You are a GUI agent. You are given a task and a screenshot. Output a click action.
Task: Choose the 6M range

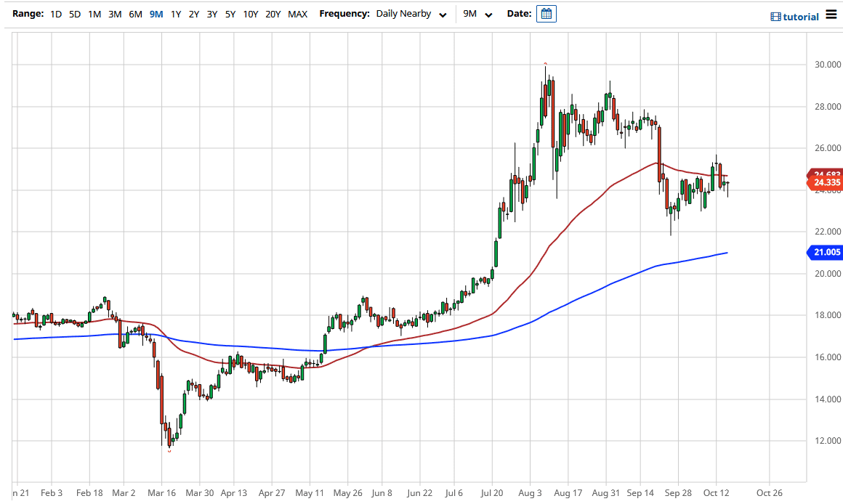135,14
